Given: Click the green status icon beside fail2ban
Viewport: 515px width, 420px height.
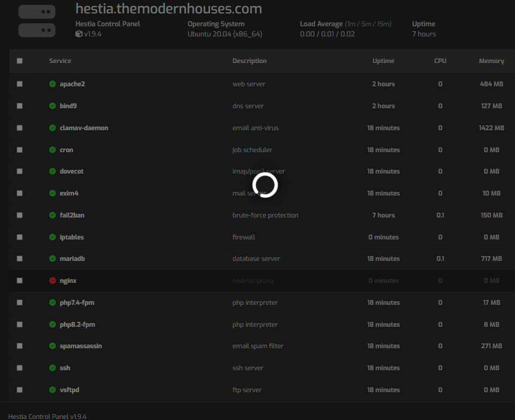Looking at the screenshot, I should [x=53, y=215].
